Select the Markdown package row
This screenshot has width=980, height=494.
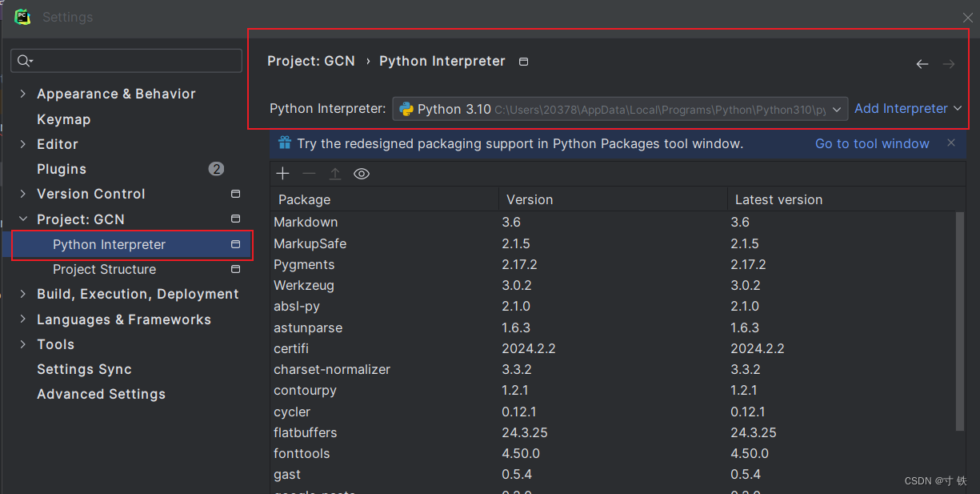coord(613,222)
